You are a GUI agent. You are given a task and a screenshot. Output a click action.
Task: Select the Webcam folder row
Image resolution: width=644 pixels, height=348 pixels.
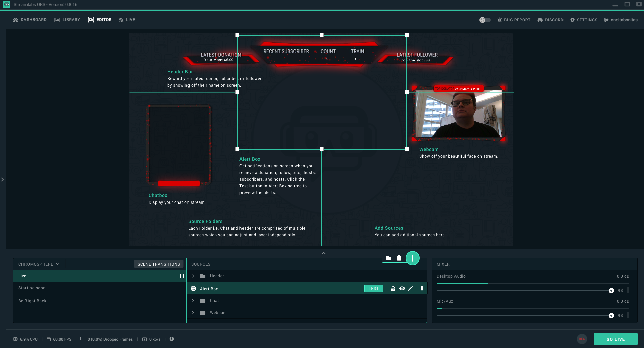307,313
